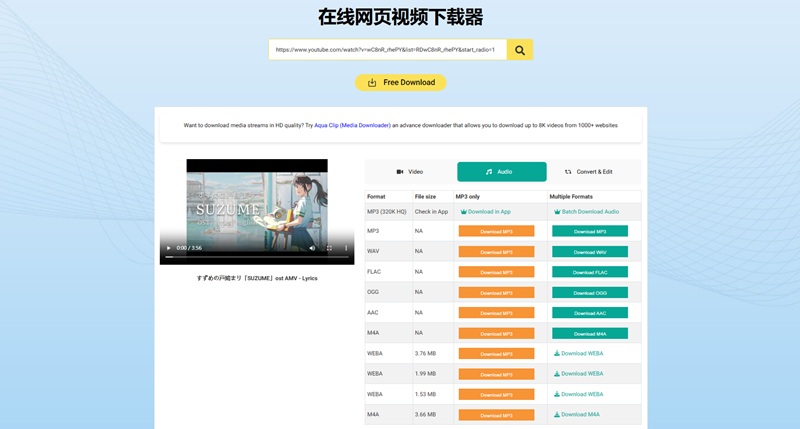
Task: Click the yellow magnifier search button
Action: click(520, 50)
